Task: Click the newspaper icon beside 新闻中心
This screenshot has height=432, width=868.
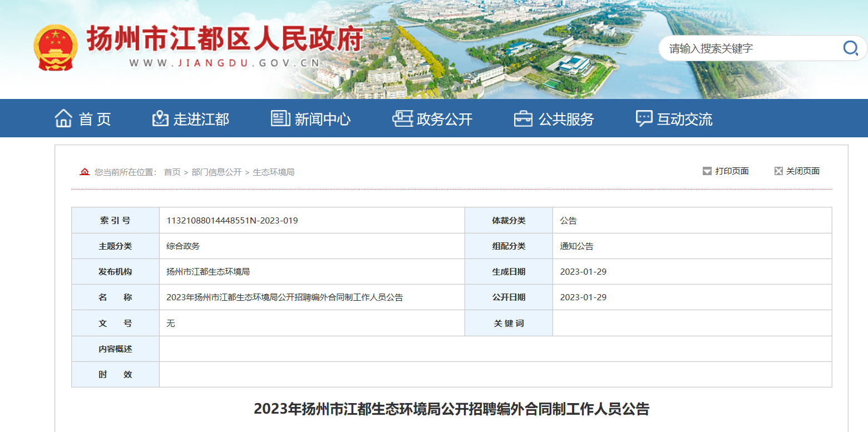Action: click(280, 118)
